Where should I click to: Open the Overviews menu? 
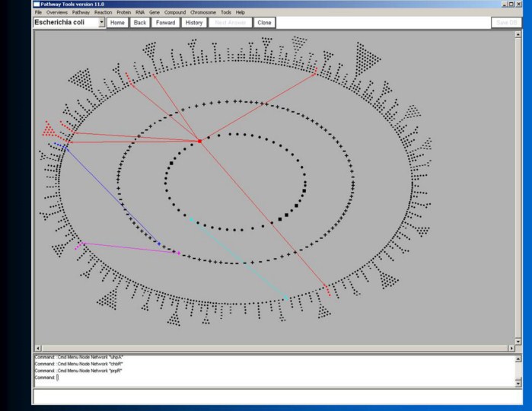click(x=57, y=13)
